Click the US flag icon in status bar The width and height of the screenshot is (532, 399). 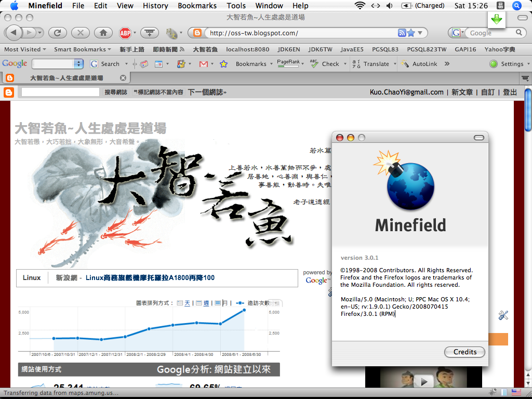click(516, 393)
